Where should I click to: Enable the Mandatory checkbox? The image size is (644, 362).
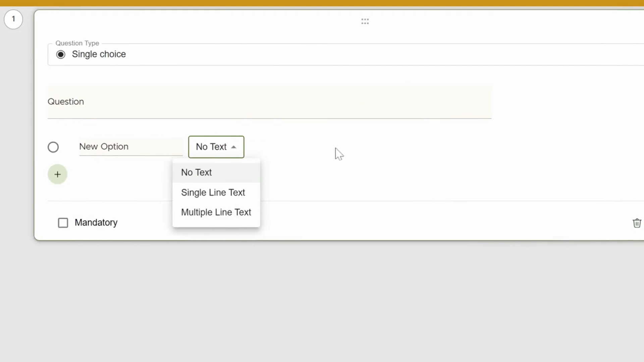tap(63, 223)
